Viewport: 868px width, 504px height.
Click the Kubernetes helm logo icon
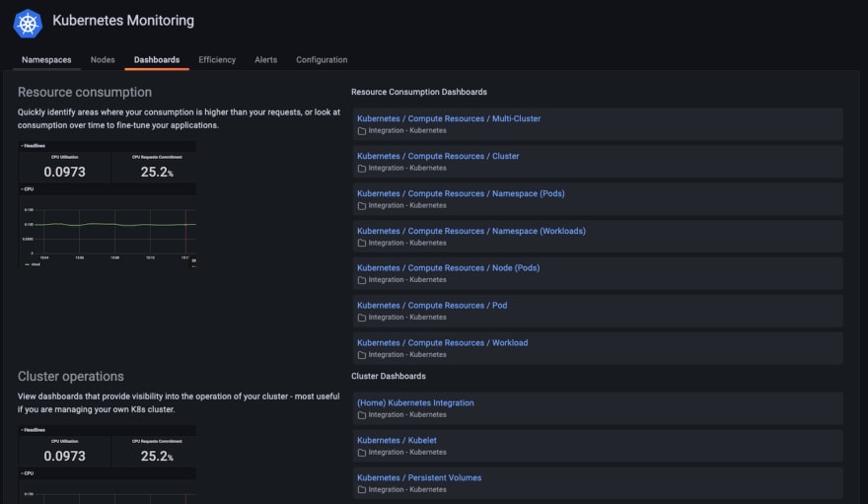(x=28, y=24)
